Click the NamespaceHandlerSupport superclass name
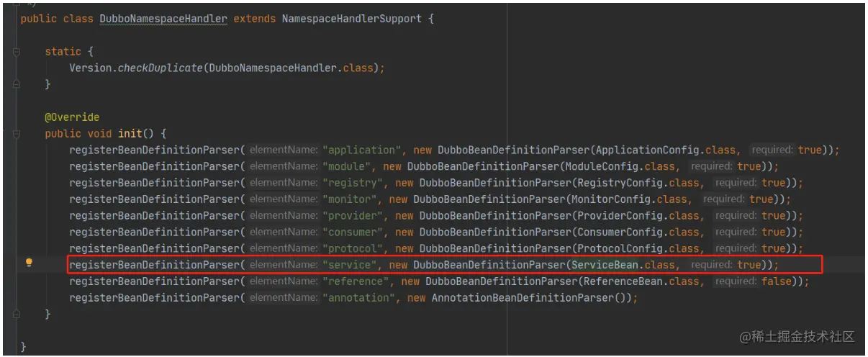868x357 pixels. pos(352,18)
